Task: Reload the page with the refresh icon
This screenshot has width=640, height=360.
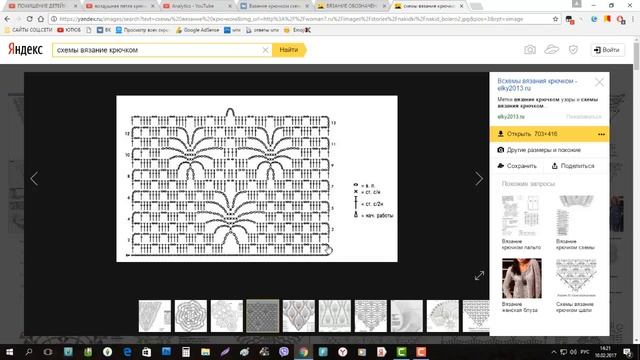Action: point(29,19)
